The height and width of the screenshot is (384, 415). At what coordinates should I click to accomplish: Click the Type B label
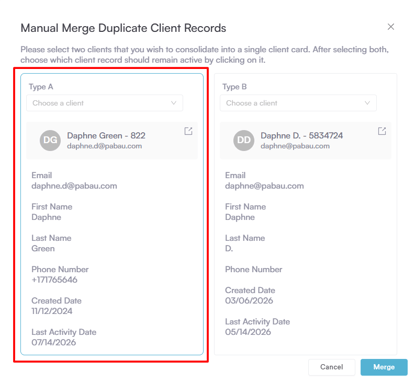[235, 87]
